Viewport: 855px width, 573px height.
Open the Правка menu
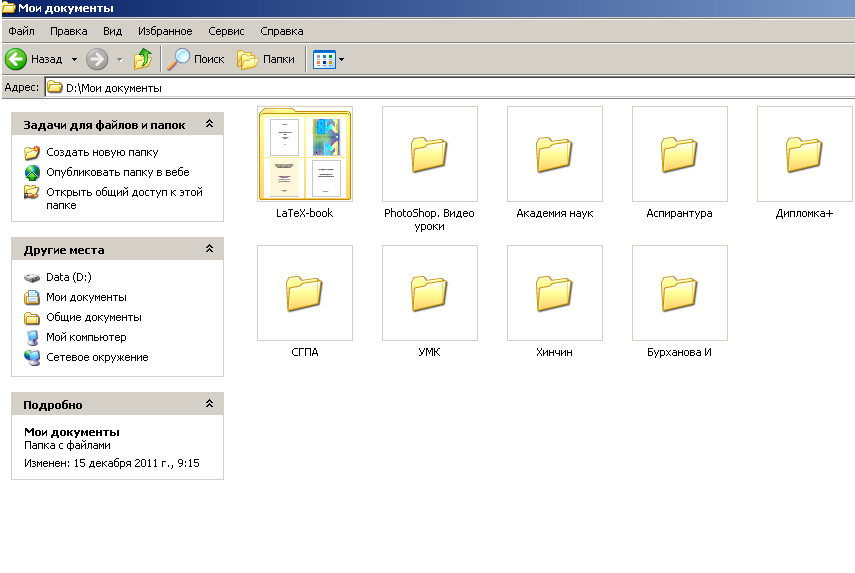(x=68, y=31)
